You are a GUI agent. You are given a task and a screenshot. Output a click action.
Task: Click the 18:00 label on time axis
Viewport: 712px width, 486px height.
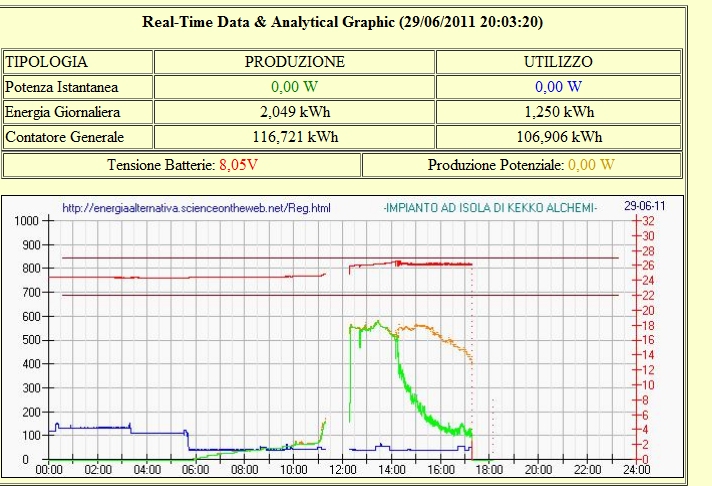(x=489, y=469)
